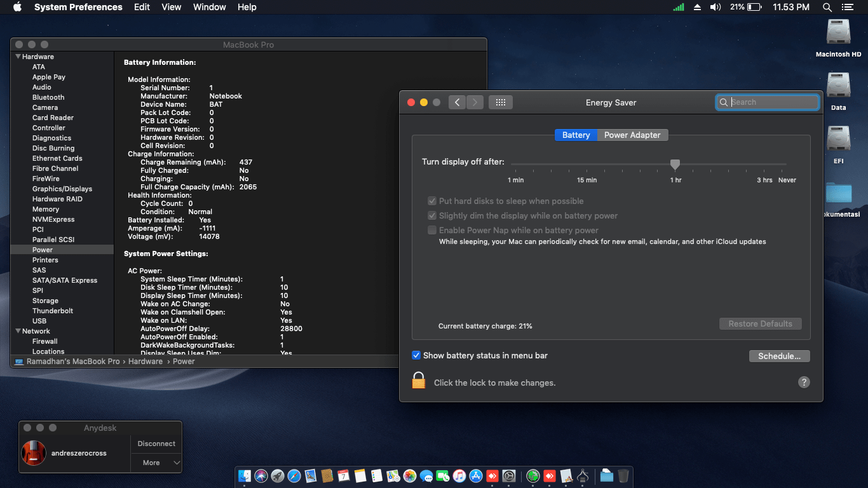868x488 pixels.
Task: Open the System Preferences menu
Action: [x=78, y=7]
